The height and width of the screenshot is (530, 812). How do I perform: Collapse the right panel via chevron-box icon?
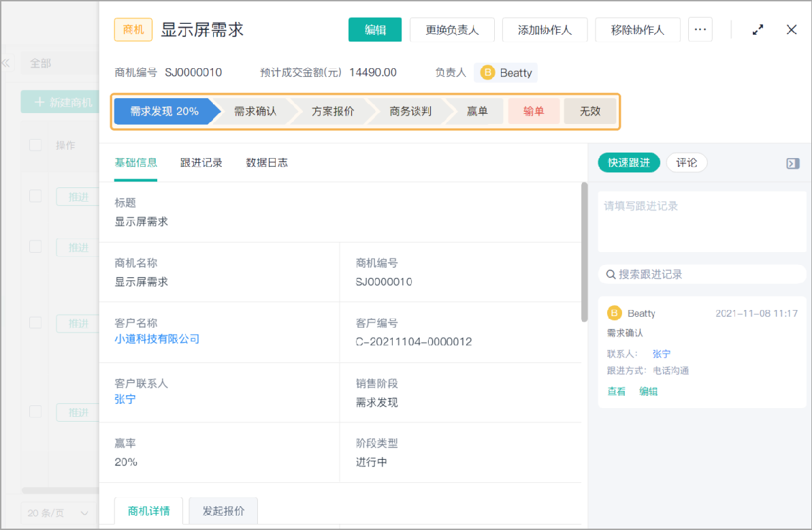tap(792, 163)
